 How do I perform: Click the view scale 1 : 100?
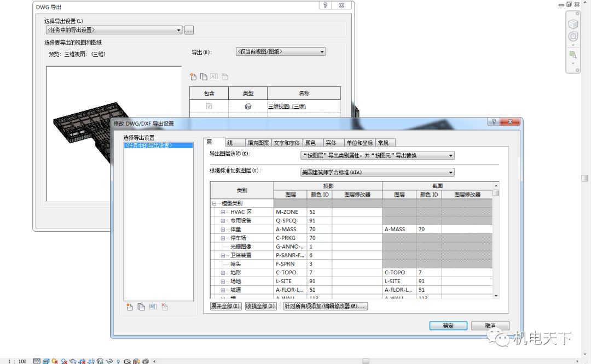click(x=17, y=361)
